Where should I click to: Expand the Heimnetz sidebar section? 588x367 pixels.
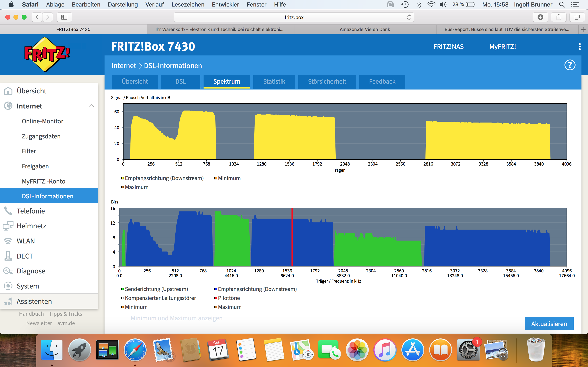pyautogui.click(x=31, y=226)
